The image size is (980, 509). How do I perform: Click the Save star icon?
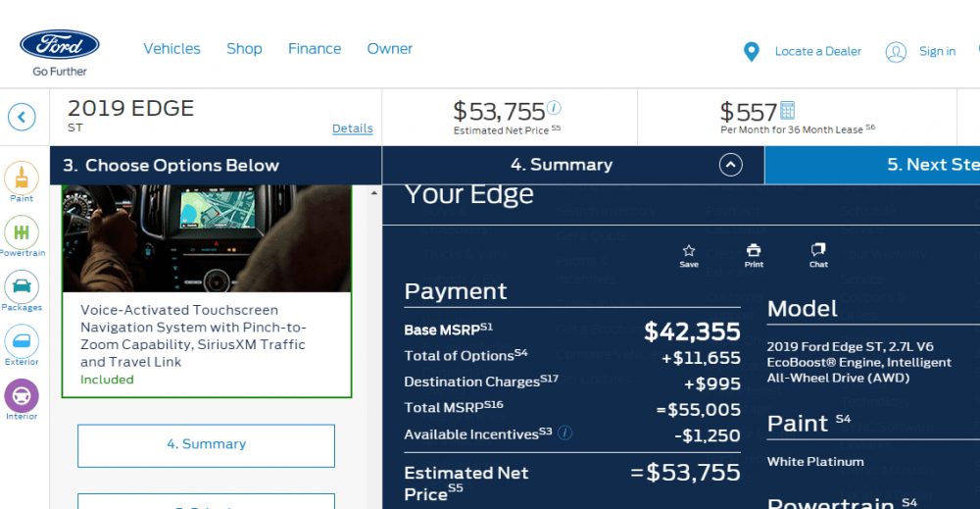(x=689, y=251)
